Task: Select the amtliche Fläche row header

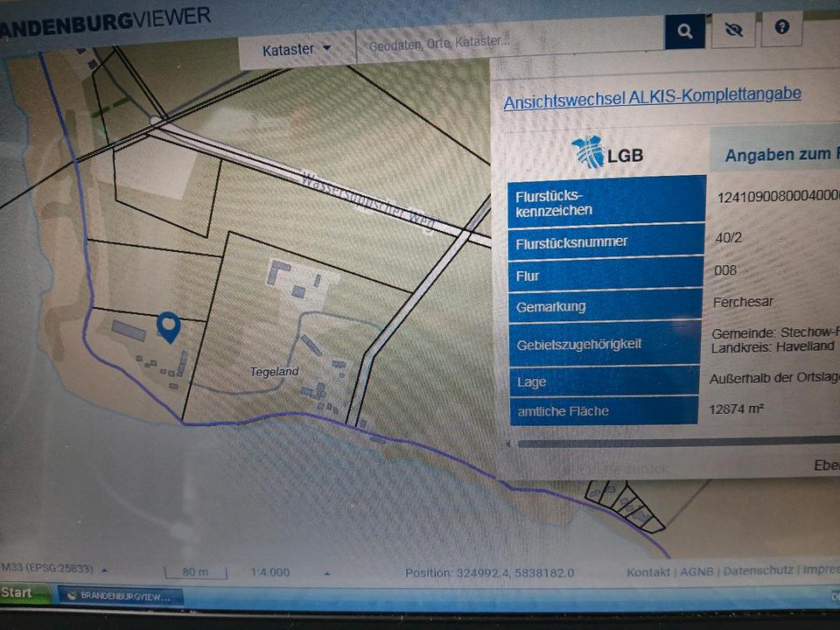Action: pos(604,410)
